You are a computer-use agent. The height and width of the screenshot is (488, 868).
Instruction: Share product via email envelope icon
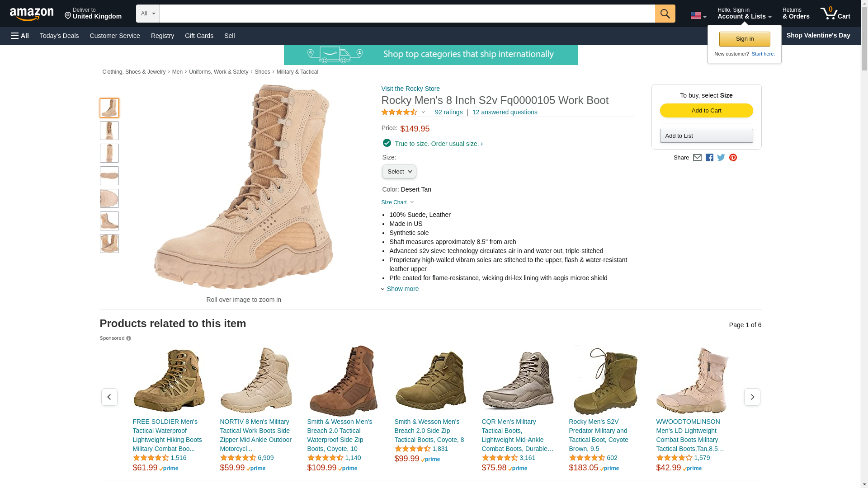[697, 158]
